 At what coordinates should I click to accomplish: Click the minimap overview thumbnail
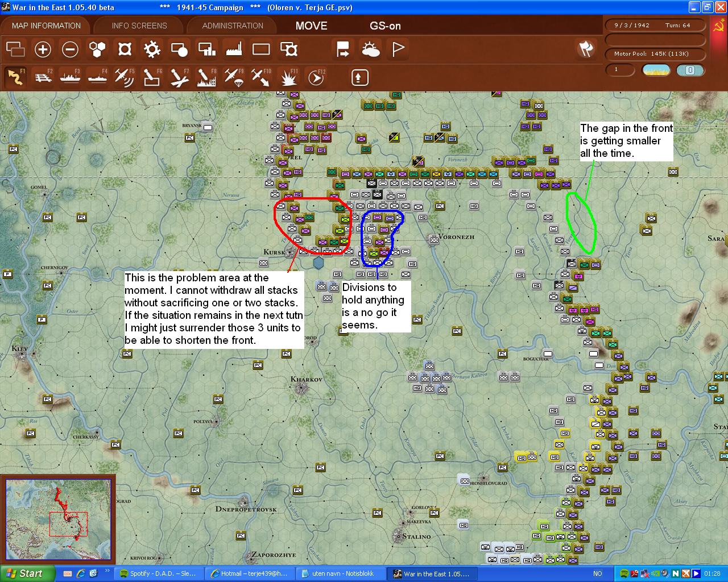[x=58, y=519]
